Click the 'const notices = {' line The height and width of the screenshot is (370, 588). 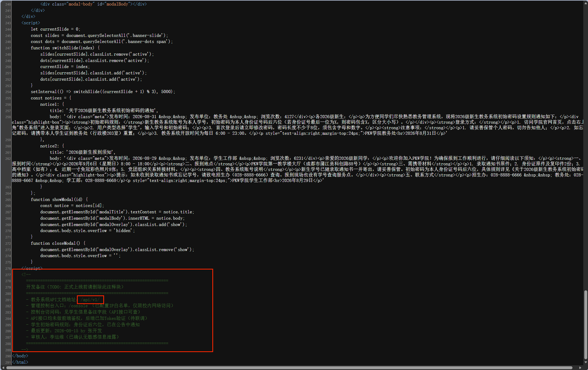click(51, 98)
